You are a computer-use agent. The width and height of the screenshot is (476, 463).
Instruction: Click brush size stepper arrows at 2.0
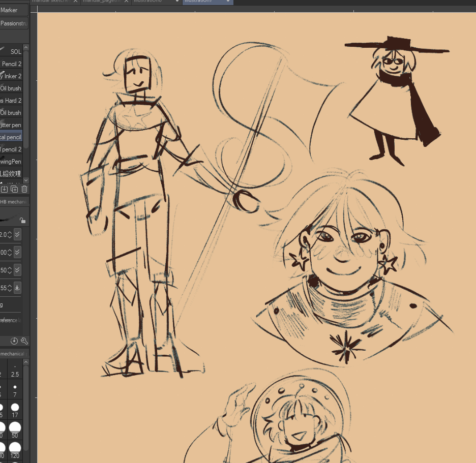coord(10,235)
